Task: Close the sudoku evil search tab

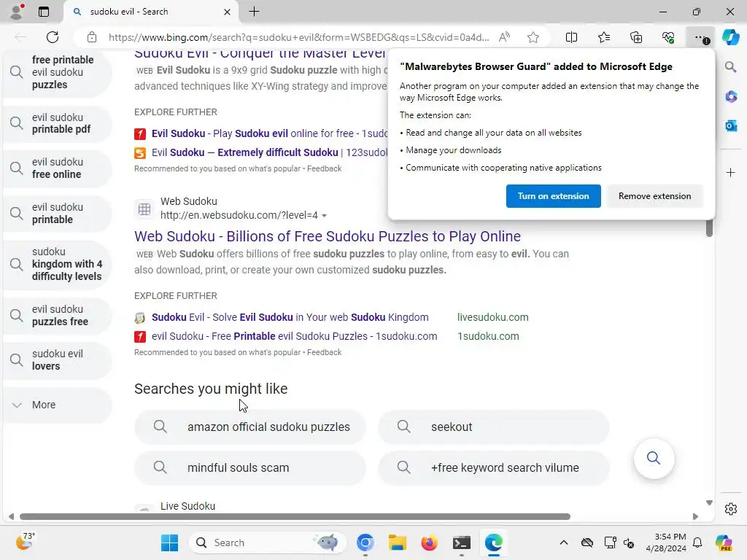Action: [228, 12]
